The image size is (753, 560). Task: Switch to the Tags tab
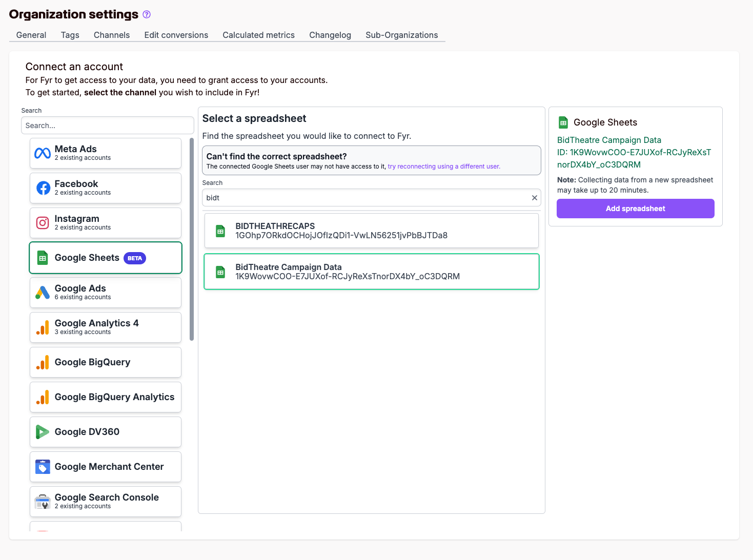[70, 35]
